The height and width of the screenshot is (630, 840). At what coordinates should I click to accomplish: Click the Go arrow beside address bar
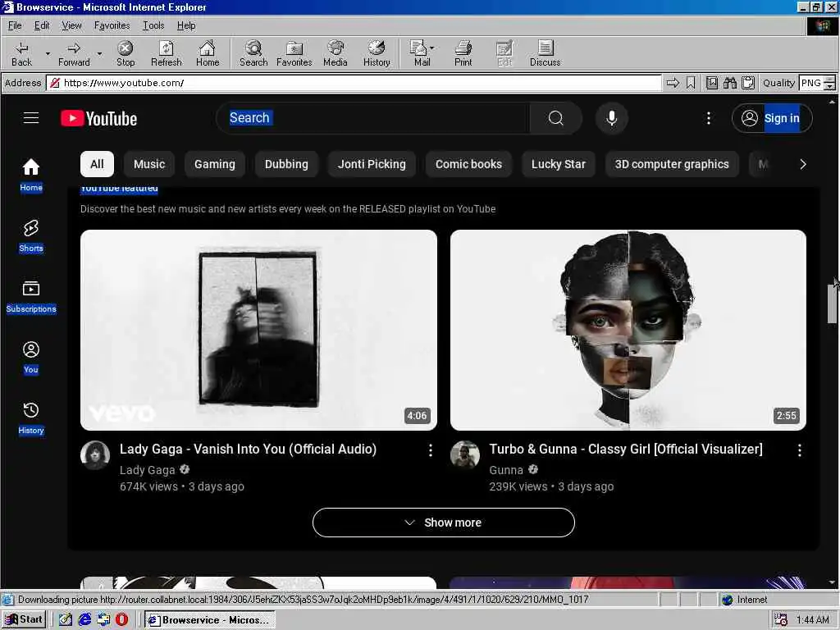pyautogui.click(x=673, y=83)
